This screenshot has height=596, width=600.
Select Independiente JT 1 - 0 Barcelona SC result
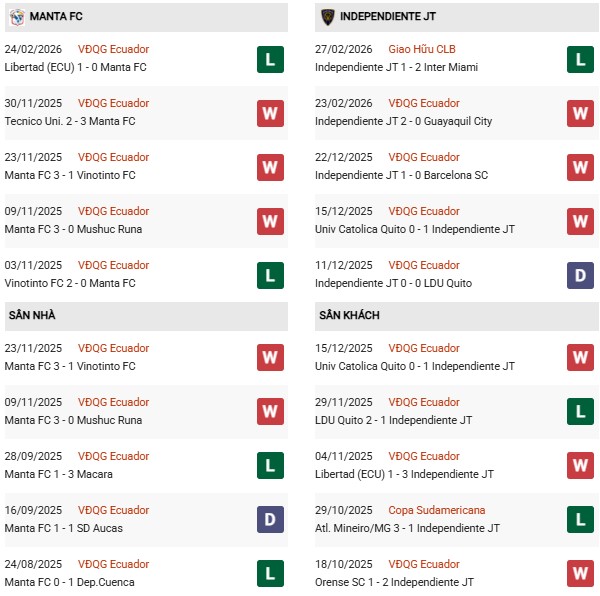[x=401, y=175]
